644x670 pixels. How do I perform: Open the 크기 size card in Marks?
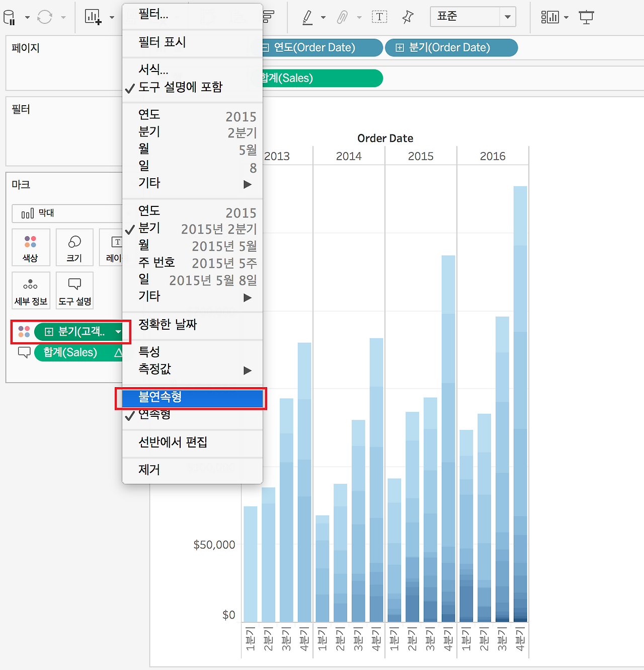click(x=74, y=248)
